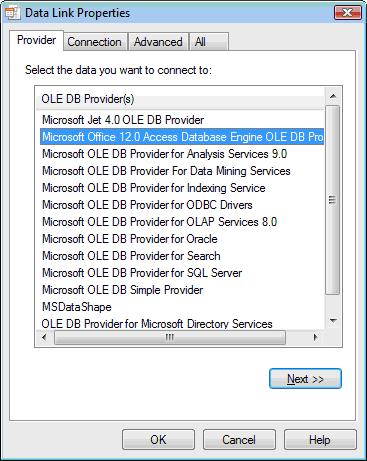Screen dimensions: 367x461
Task: Click the vertical scrollbar thumb
Action: (x=332, y=200)
